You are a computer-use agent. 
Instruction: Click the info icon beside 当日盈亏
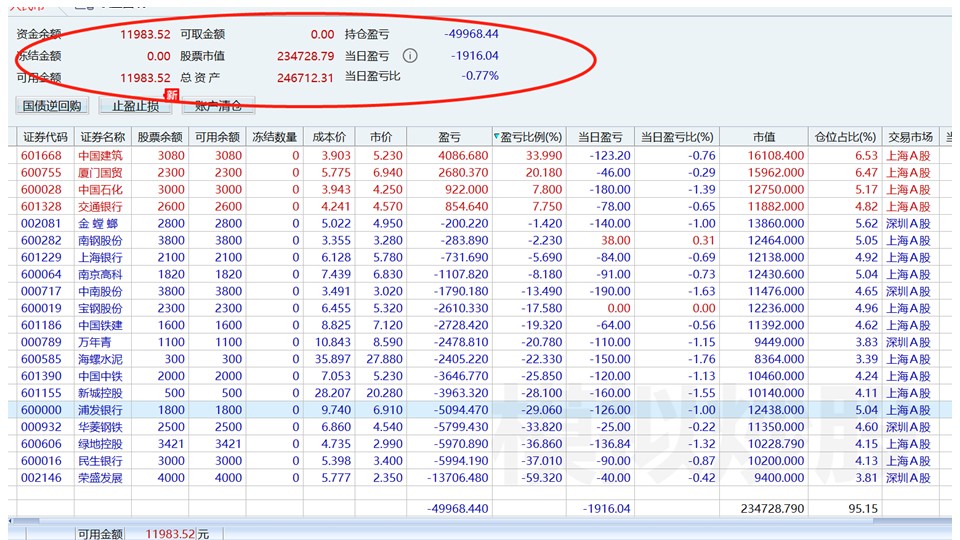(x=410, y=56)
